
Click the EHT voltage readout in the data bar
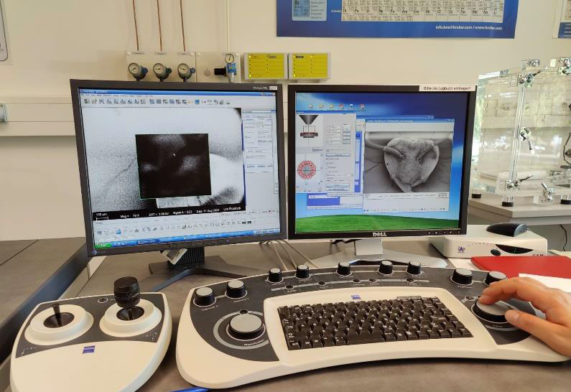pyautogui.click(x=159, y=215)
